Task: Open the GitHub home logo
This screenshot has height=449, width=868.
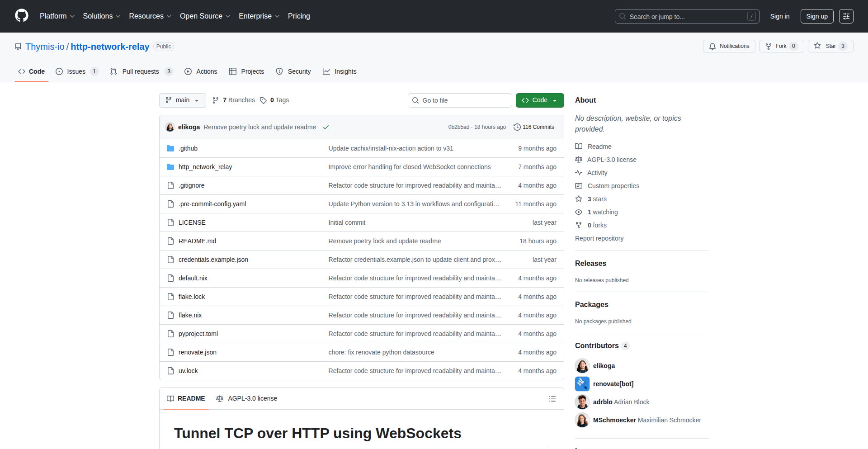Action: tap(21, 16)
